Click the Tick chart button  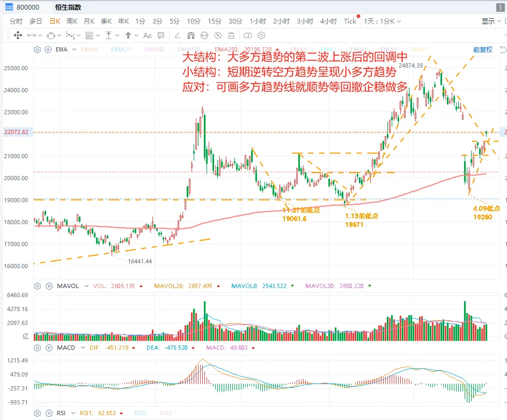pos(350,21)
